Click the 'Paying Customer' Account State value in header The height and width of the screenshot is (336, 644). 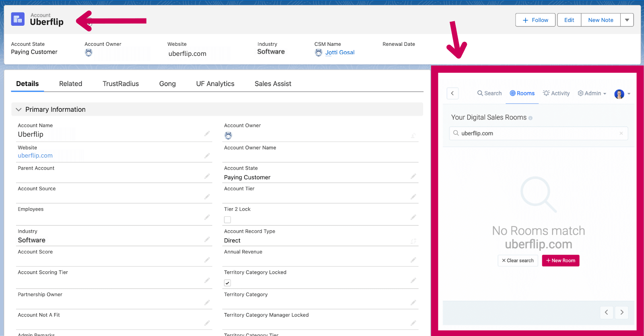pos(34,52)
